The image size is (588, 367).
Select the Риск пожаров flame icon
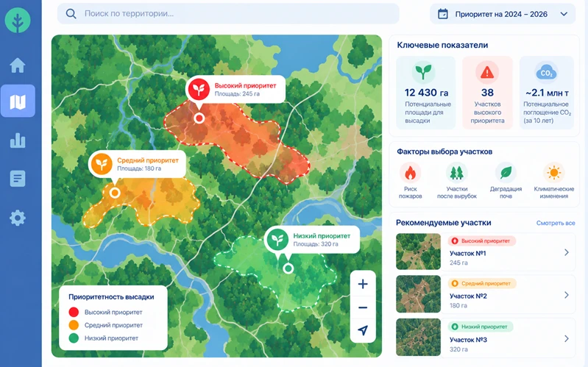tap(410, 173)
